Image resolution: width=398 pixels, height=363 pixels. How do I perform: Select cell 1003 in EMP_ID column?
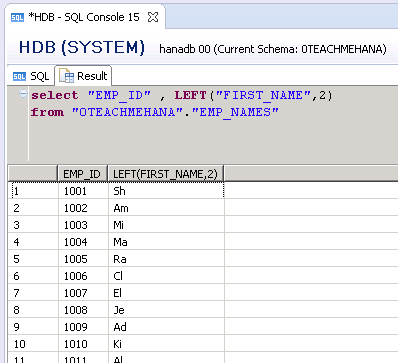pyautogui.click(x=83, y=225)
